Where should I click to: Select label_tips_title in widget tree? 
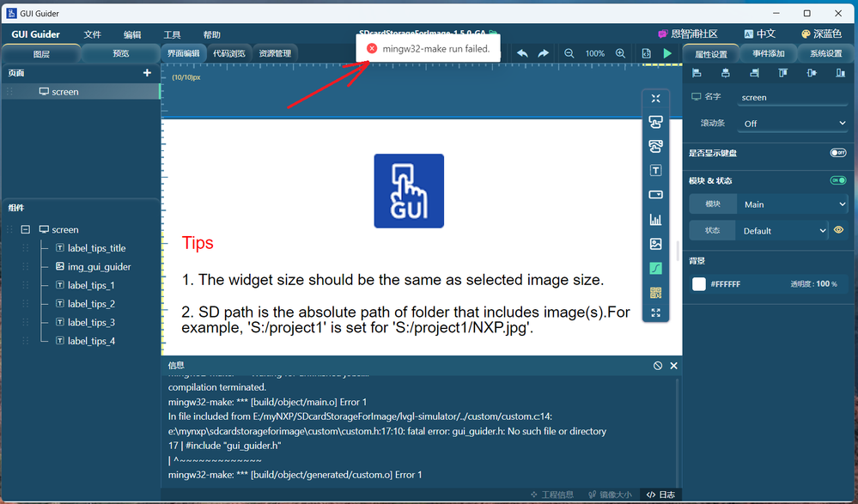click(x=96, y=248)
